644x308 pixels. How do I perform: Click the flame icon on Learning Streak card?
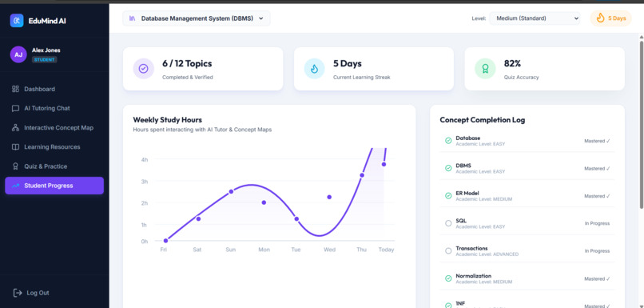tap(314, 69)
